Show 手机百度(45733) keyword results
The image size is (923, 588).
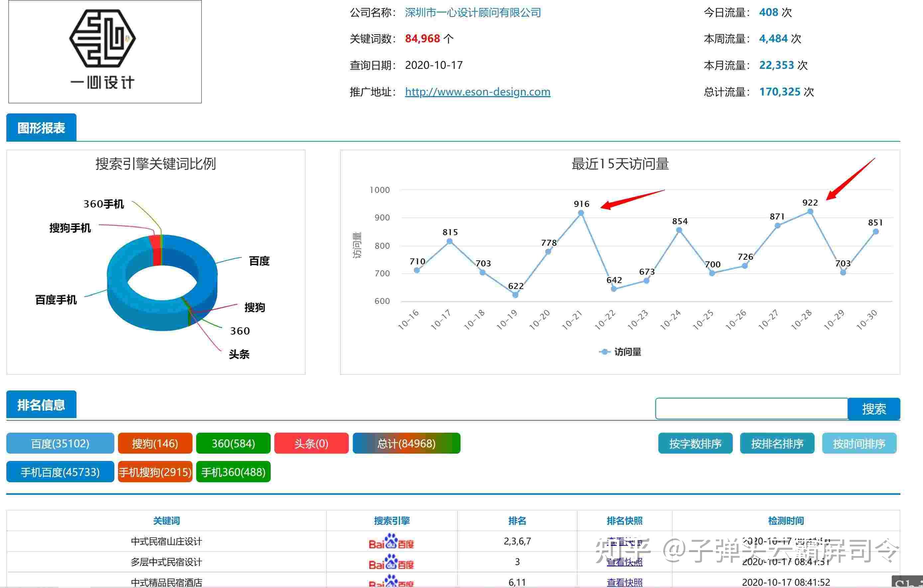(60, 472)
